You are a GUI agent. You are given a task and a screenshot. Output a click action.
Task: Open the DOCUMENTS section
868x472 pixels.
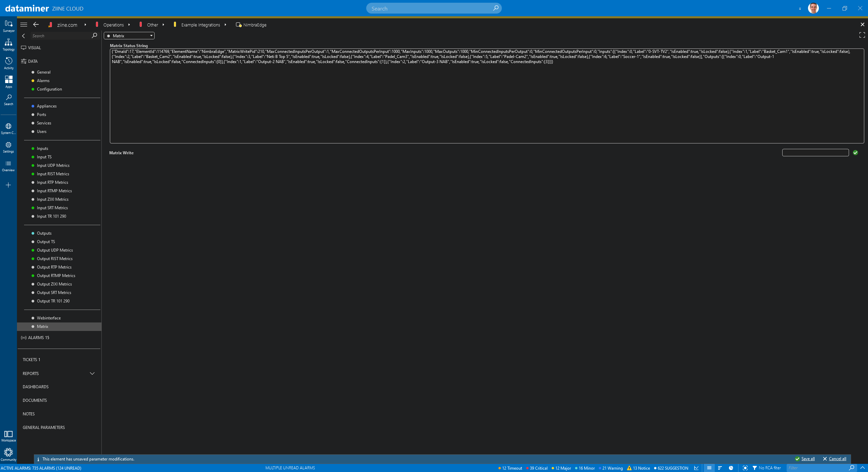35,400
